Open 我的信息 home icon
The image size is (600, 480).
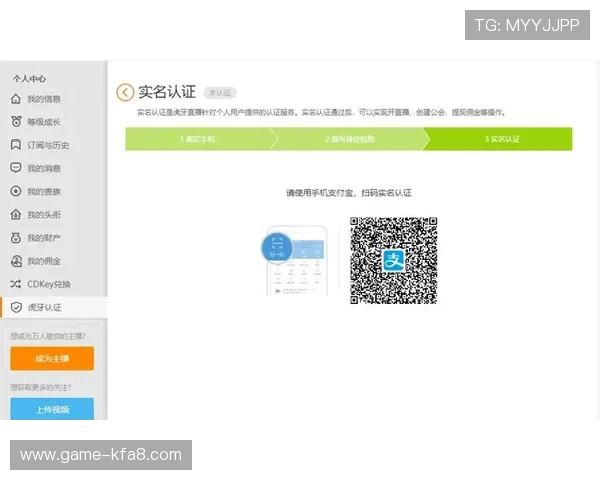pos(16,99)
